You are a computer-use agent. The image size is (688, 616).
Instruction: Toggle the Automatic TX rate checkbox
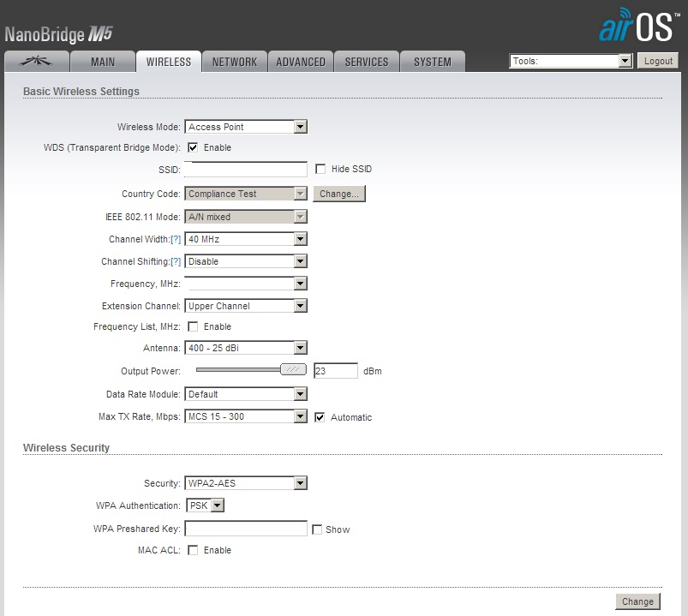coord(320,417)
